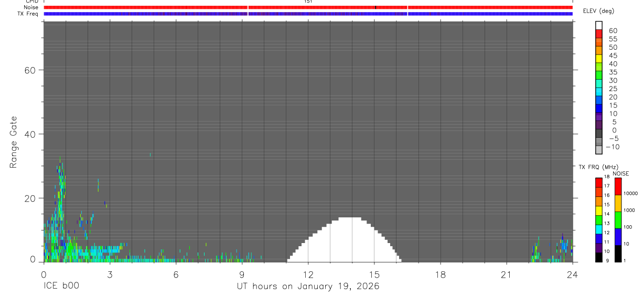Click the "18" hour tick on time axis
Screen dimensions: 644x297
point(440,274)
